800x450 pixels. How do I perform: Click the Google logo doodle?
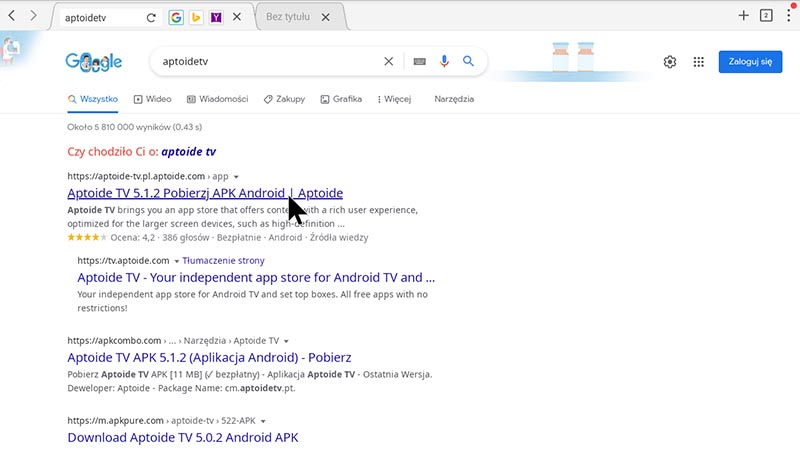coord(93,62)
